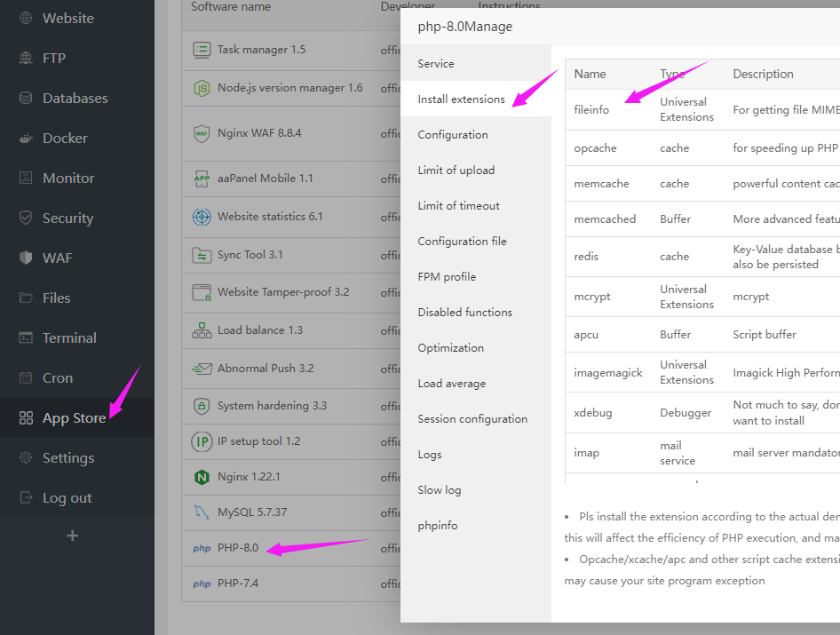Click the Nginx WAF 8.8.4 name
This screenshot has height=635, width=840.
(x=259, y=132)
